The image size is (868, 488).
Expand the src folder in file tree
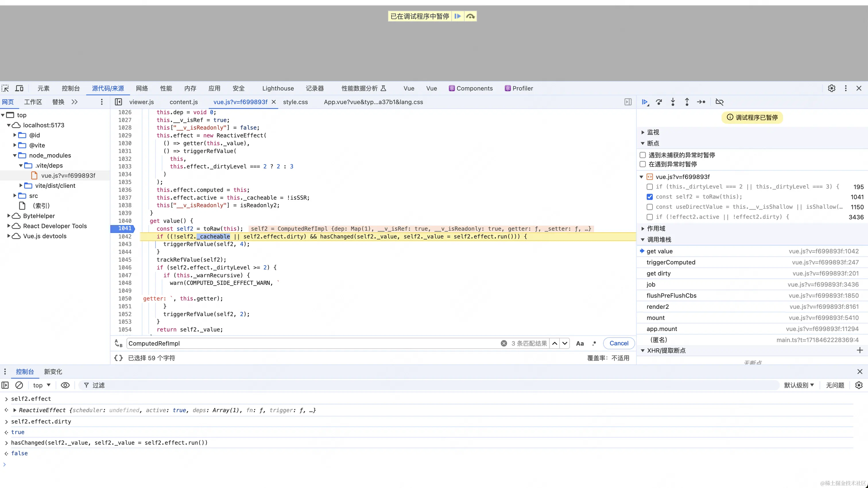[x=15, y=195]
